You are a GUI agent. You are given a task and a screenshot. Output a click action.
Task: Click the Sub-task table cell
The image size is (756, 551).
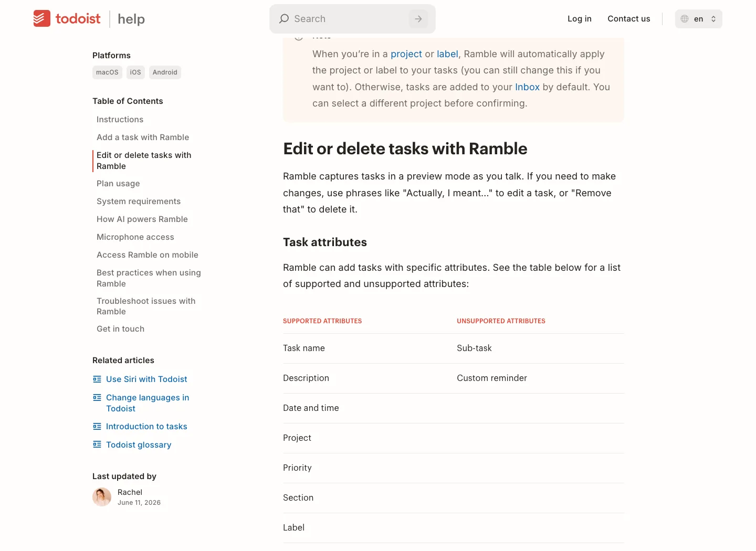click(474, 348)
